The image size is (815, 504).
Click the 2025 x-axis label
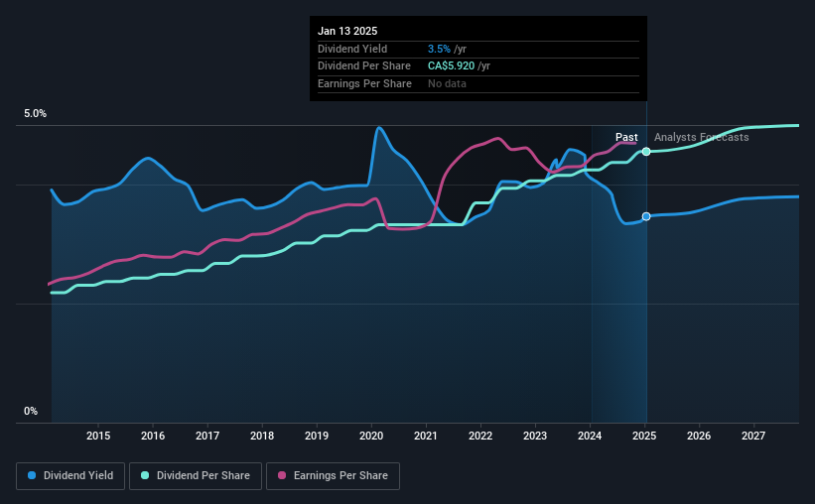tap(644, 436)
